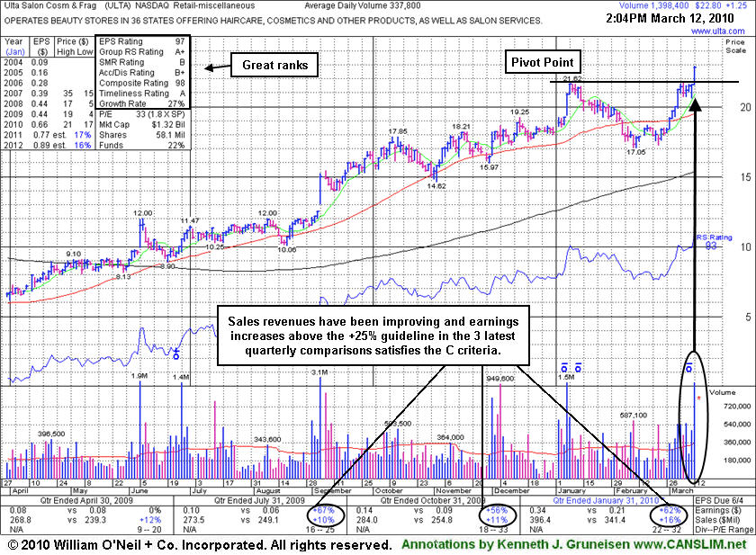Click the 9.10 price label
This screenshot has width=756, height=555.
[73, 254]
